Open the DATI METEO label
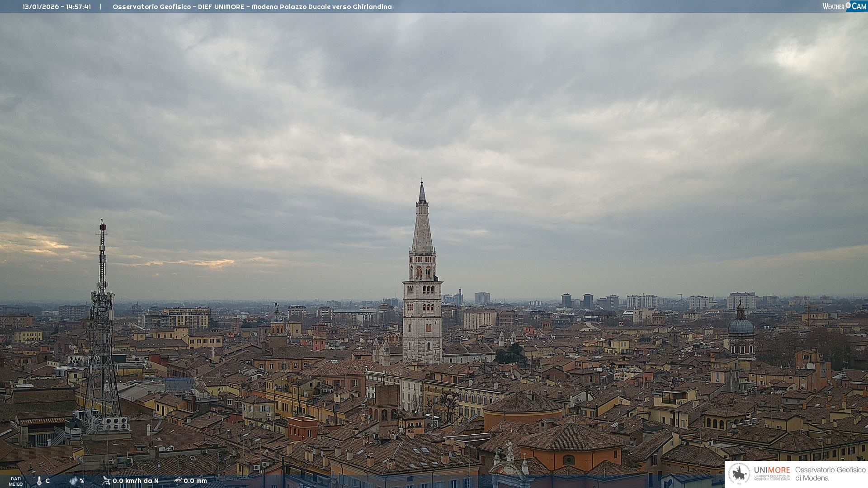 16,481
